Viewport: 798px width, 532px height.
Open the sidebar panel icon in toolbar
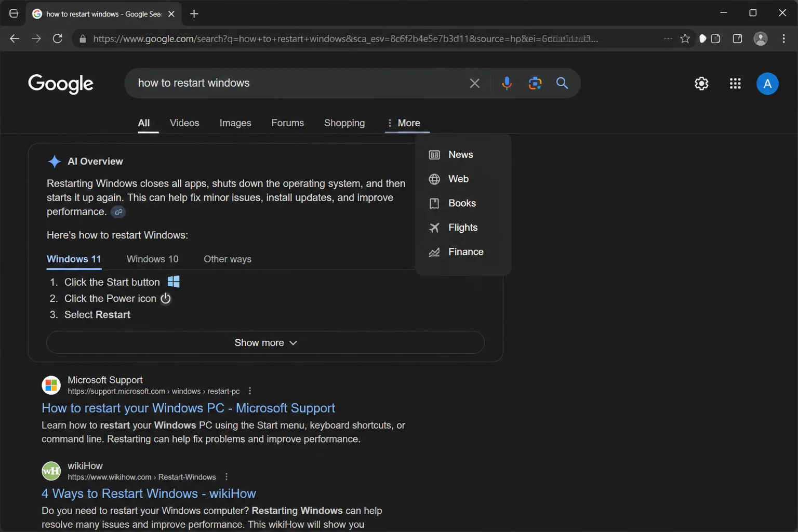pos(737,38)
